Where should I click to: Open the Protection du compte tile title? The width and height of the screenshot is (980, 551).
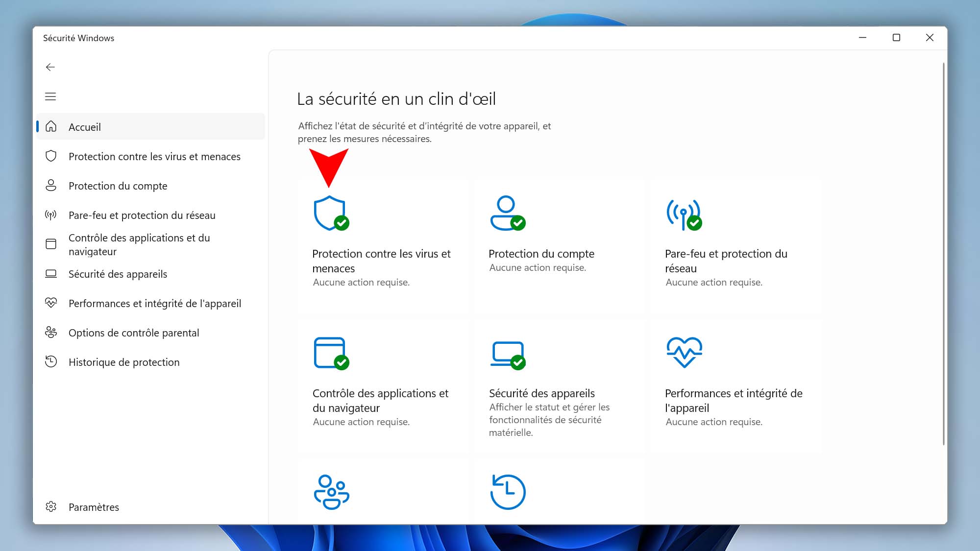(x=541, y=254)
